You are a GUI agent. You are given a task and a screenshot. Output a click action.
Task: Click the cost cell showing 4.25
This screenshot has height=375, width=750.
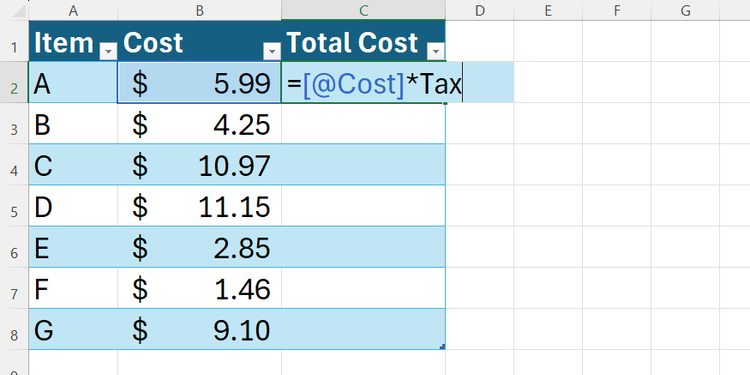(199, 123)
